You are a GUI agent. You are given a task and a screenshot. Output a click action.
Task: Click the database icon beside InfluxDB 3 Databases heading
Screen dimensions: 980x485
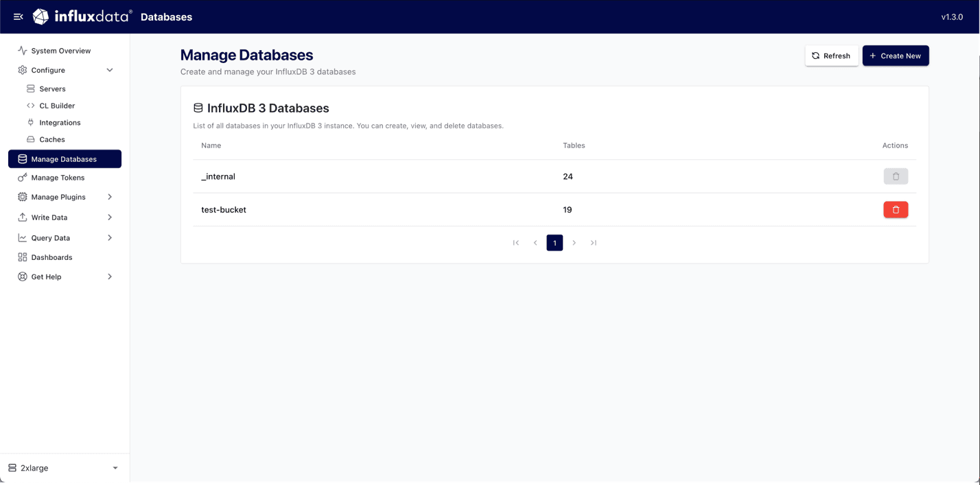(198, 108)
